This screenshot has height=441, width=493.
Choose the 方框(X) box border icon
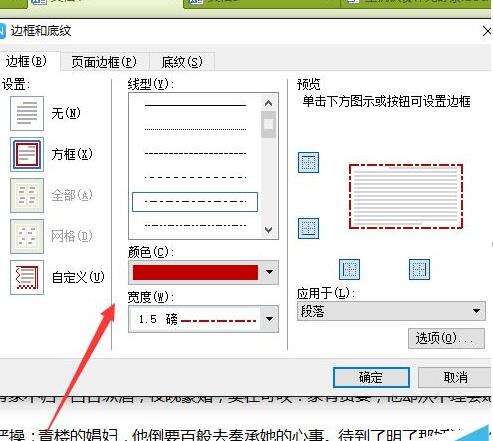(27, 154)
